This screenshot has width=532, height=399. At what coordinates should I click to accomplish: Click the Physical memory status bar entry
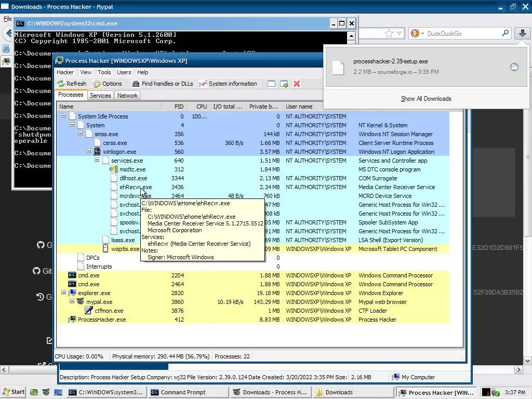tap(161, 356)
